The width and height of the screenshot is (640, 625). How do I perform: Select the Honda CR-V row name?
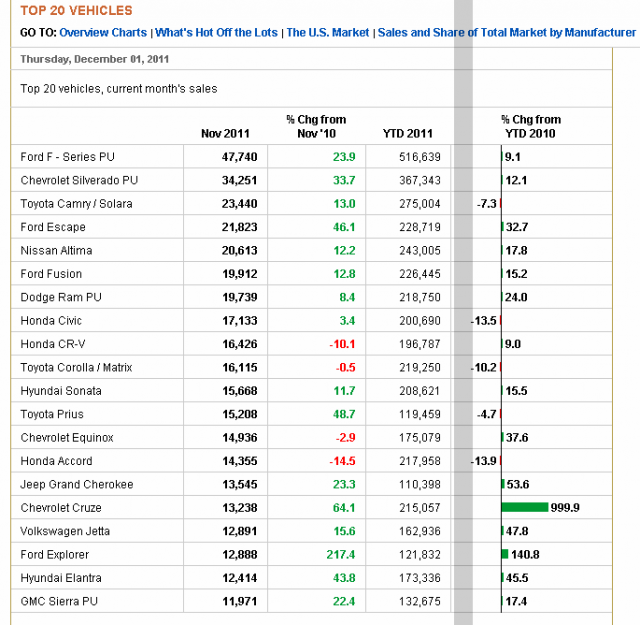pyautogui.click(x=53, y=344)
